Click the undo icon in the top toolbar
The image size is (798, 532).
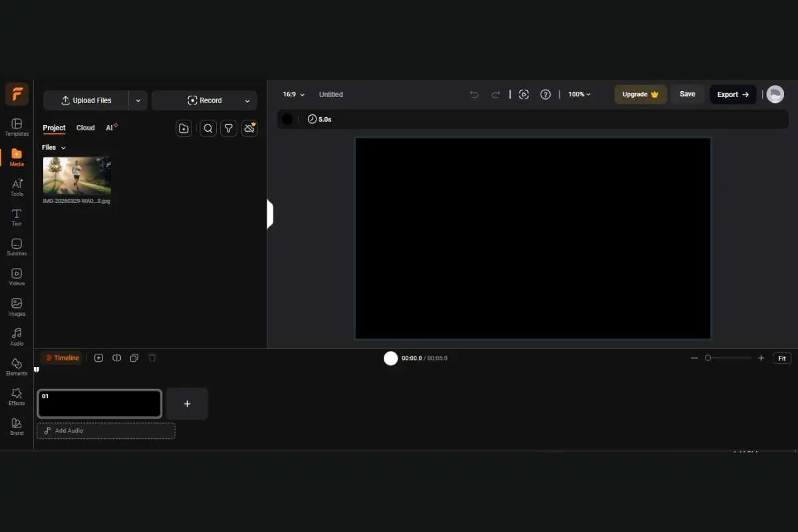(474, 94)
